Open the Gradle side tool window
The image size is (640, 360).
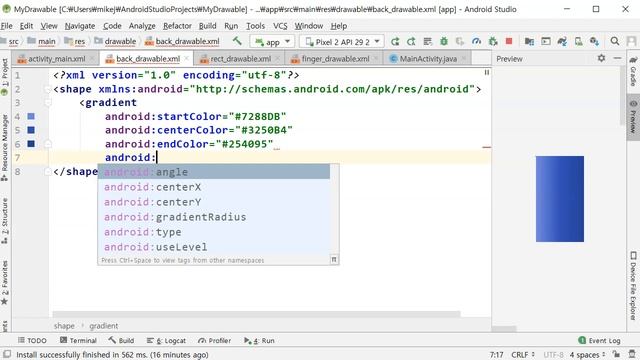coord(633,71)
